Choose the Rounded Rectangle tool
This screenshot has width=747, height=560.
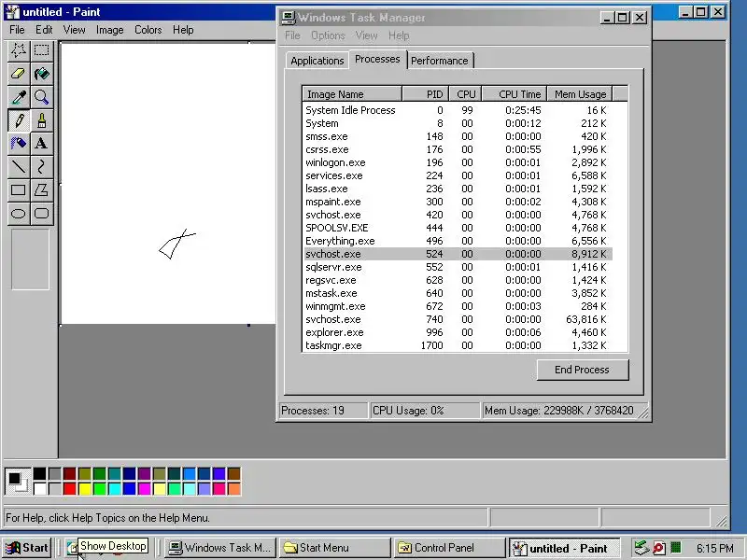coord(41,214)
